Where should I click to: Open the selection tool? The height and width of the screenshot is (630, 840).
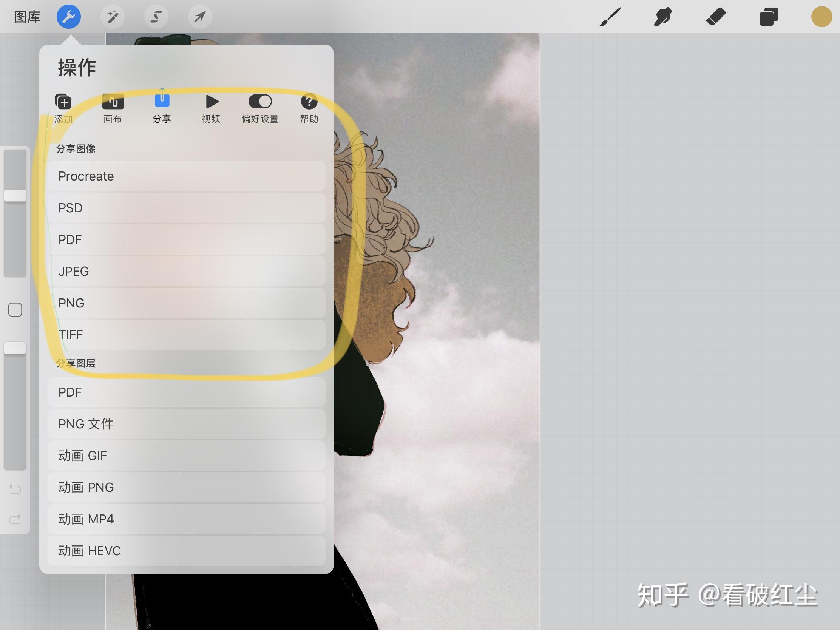point(156,17)
